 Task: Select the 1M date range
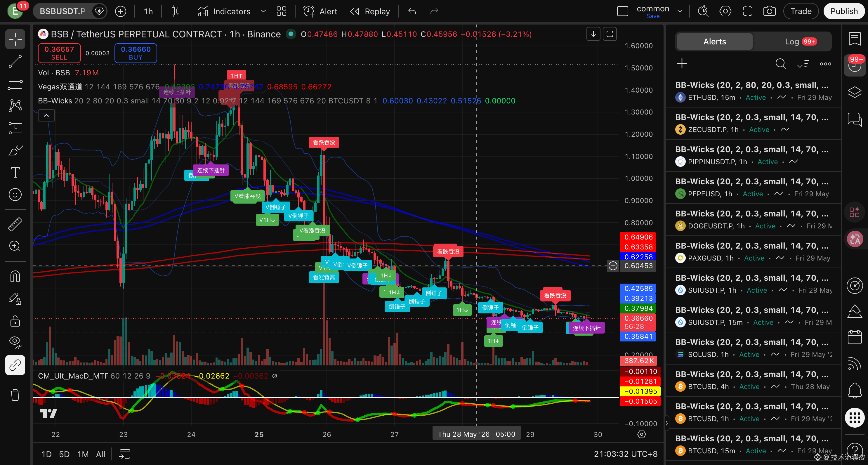(83, 454)
